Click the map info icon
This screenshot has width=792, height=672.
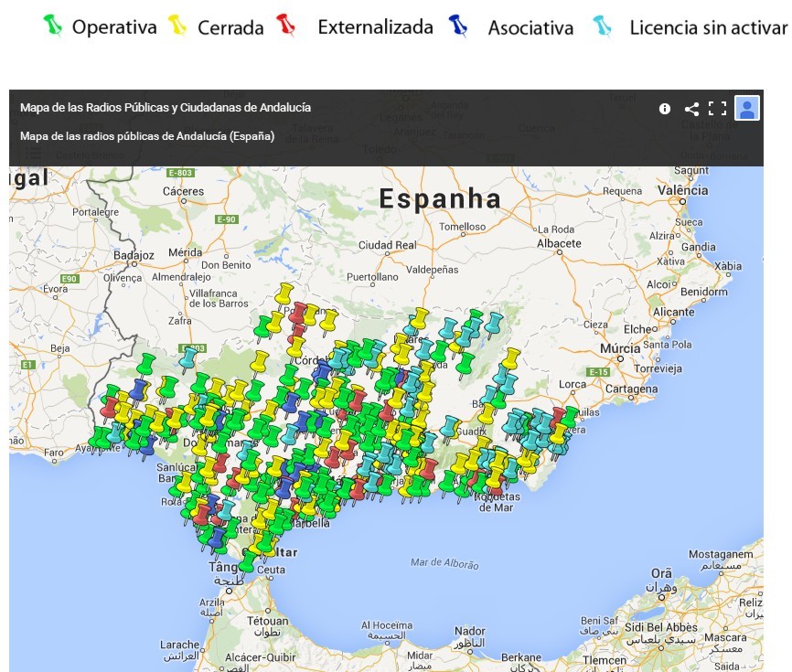[665, 109]
